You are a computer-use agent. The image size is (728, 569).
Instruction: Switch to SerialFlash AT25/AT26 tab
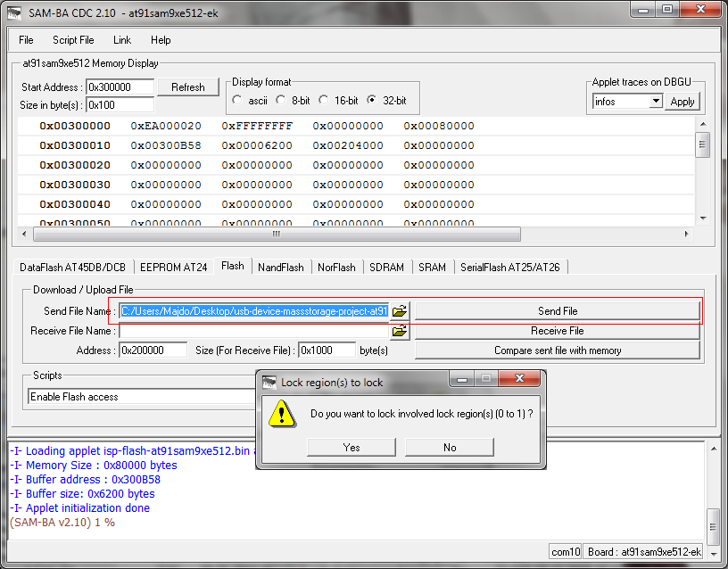(x=510, y=268)
